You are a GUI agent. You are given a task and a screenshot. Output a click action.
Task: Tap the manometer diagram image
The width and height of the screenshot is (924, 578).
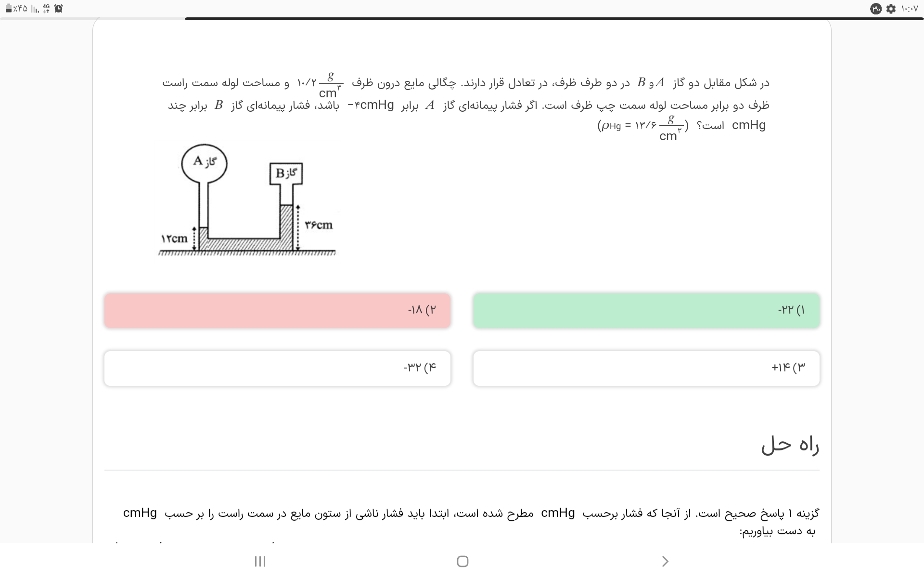(247, 200)
